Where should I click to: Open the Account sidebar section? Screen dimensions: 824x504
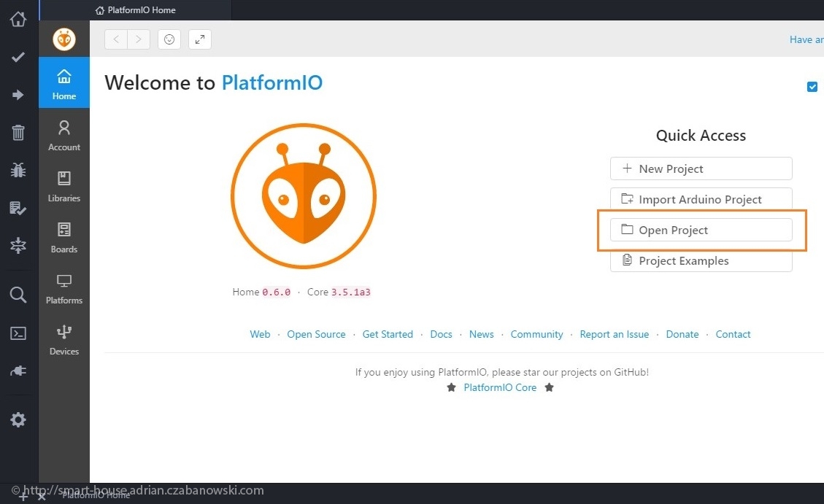click(x=64, y=136)
